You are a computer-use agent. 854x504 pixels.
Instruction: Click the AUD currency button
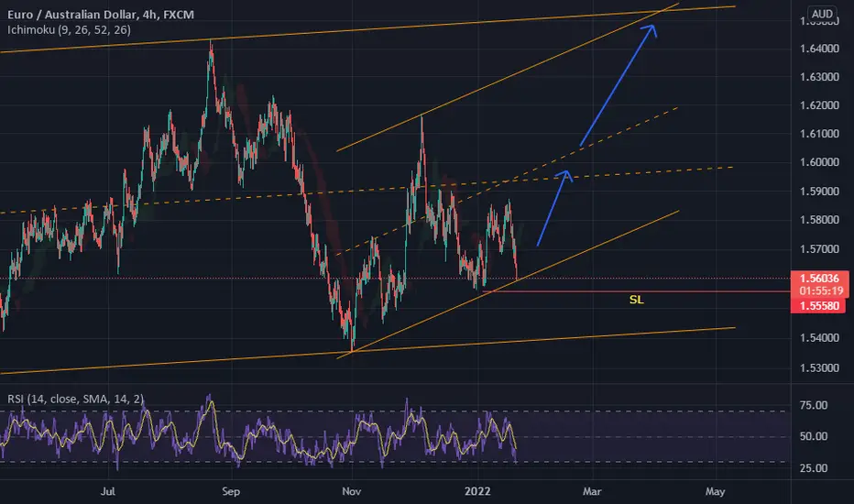(x=822, y=14)
